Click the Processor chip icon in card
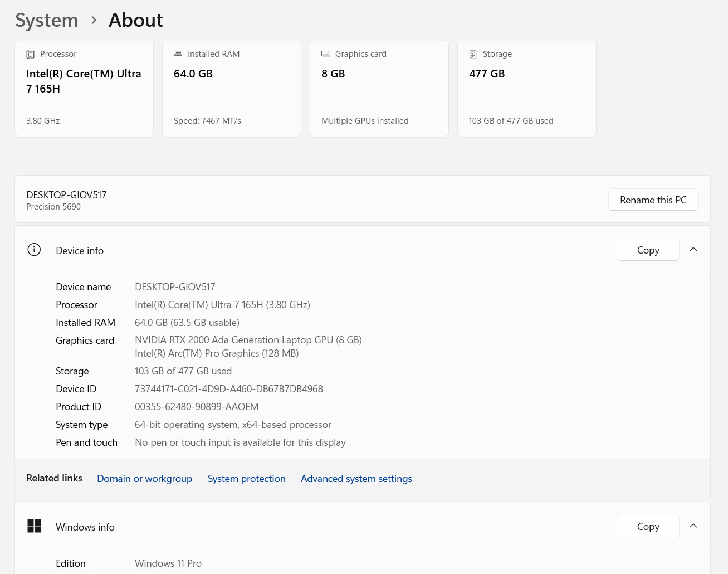Viewport: 728px width, 574px height. 31,55
